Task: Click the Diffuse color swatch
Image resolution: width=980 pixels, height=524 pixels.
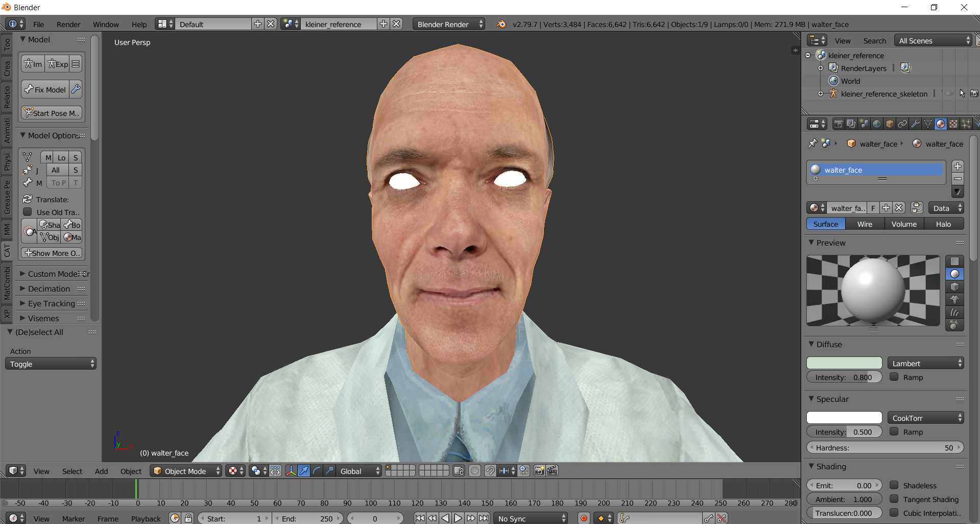Action: 844,363
